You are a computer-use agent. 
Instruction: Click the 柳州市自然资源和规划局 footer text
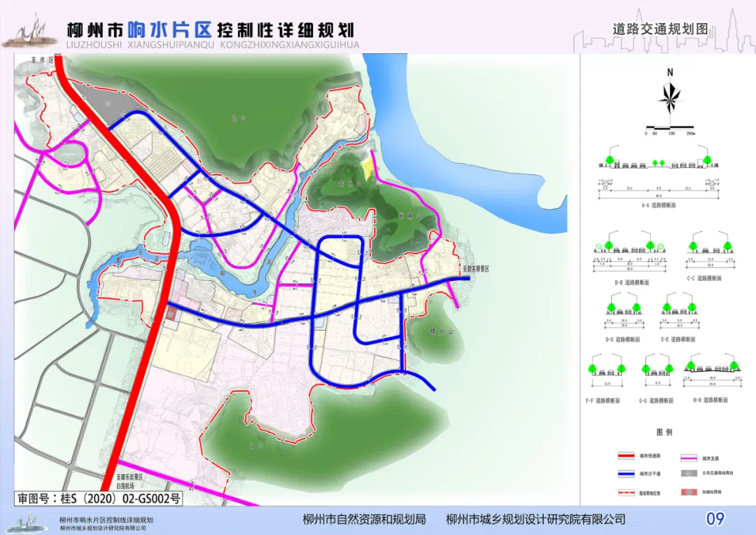[x=364, y=520]
